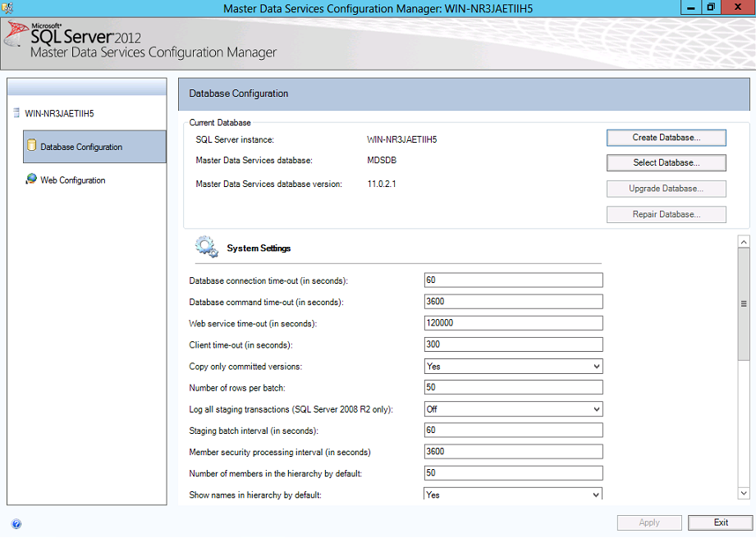Screen dimensions: 756x538
Task: Open the Log all staging transactions dropdown
Action: [x=514, y=409]
